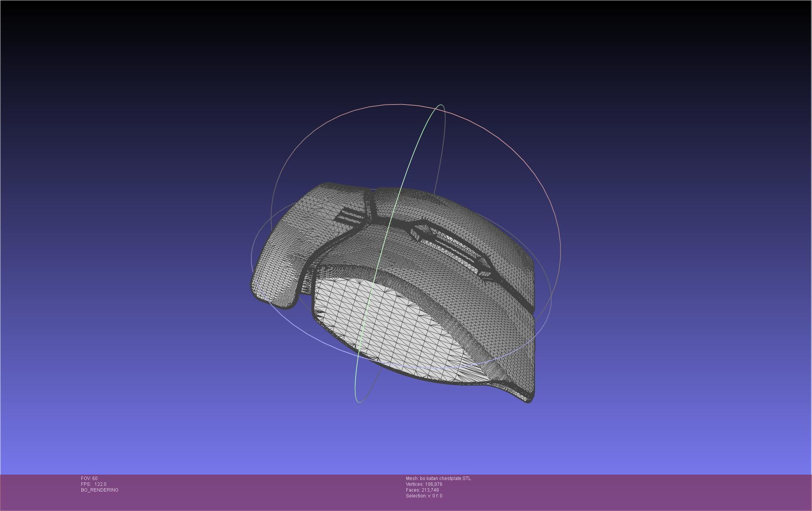
Task: Click the FOV: 60 readout
Action: click(x=89, y=478)
